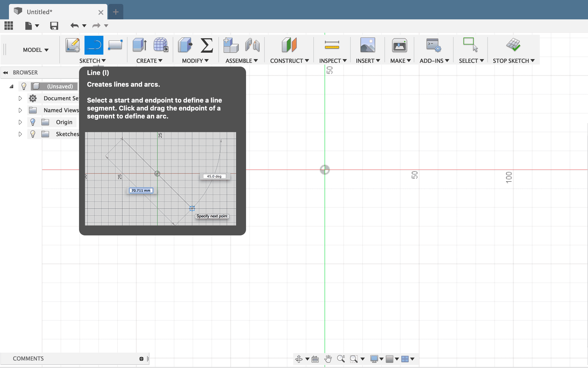Click the new tab plus button

click(116, 12)
